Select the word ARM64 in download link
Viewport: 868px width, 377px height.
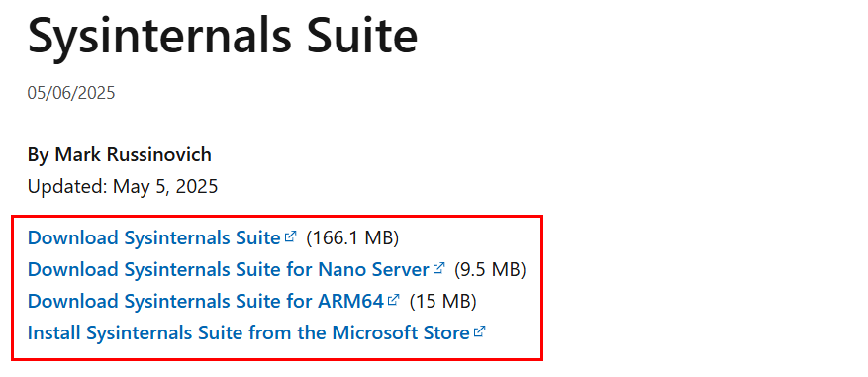[351, 302]
